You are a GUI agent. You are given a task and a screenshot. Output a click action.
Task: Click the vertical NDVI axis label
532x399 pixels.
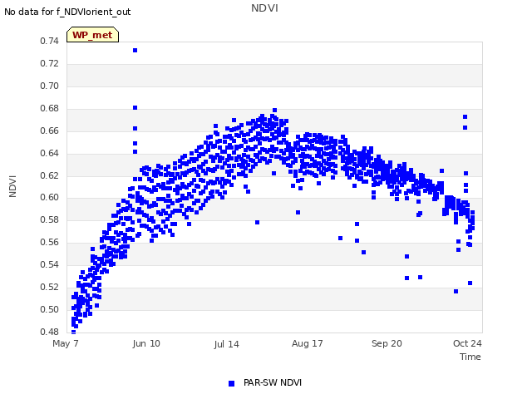[x=13, y=186]
